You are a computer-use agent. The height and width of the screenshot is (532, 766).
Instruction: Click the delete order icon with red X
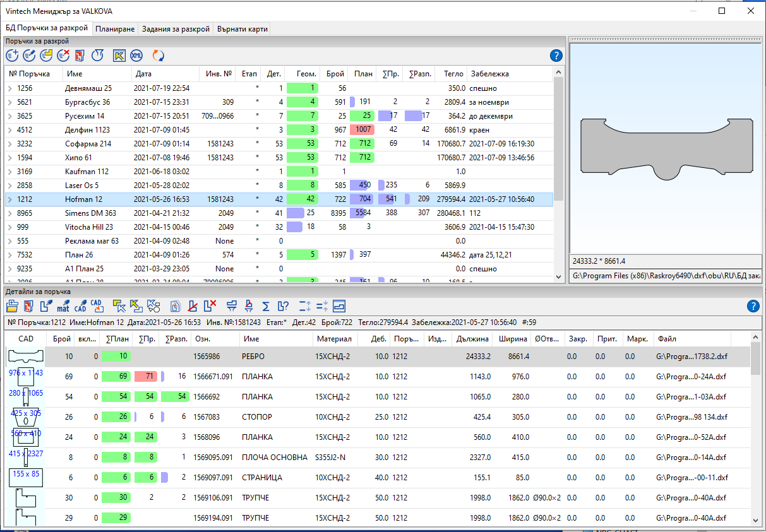pos(63,56)
